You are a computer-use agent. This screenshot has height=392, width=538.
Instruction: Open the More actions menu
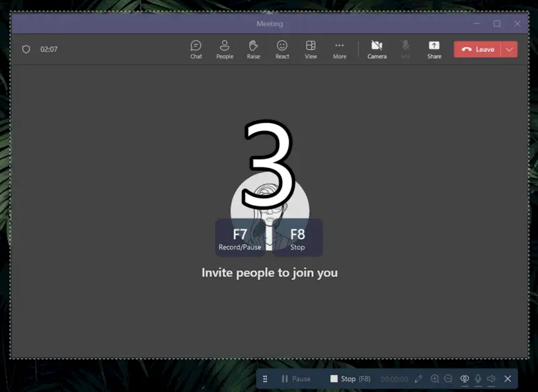pos(340,48)
